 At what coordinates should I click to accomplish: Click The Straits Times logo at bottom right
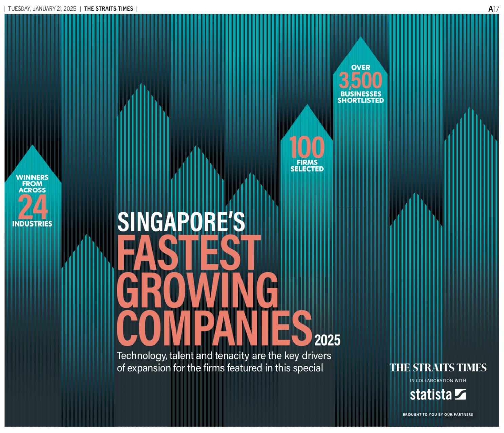tap(438, 368)
